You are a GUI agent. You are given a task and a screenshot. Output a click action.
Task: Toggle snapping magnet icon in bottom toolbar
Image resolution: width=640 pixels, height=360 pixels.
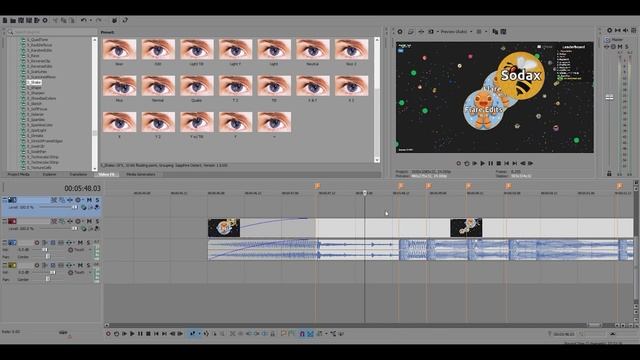click(x=302, y=334)
